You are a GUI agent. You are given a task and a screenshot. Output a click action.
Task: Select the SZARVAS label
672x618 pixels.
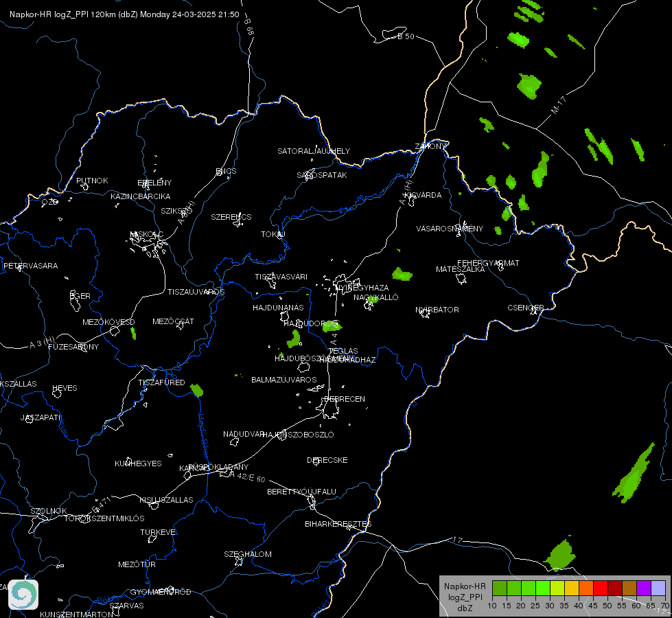click(x=126, y=606)
